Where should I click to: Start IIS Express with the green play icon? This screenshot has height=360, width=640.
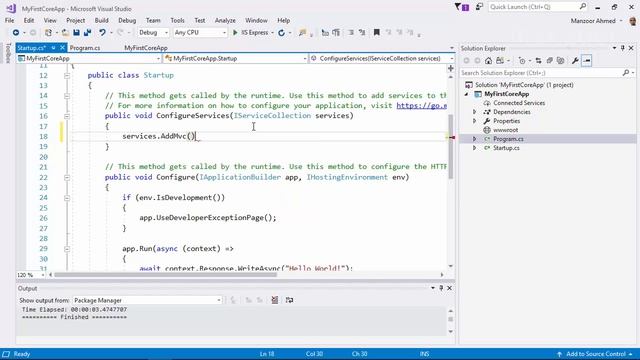(x=235, y=33)
